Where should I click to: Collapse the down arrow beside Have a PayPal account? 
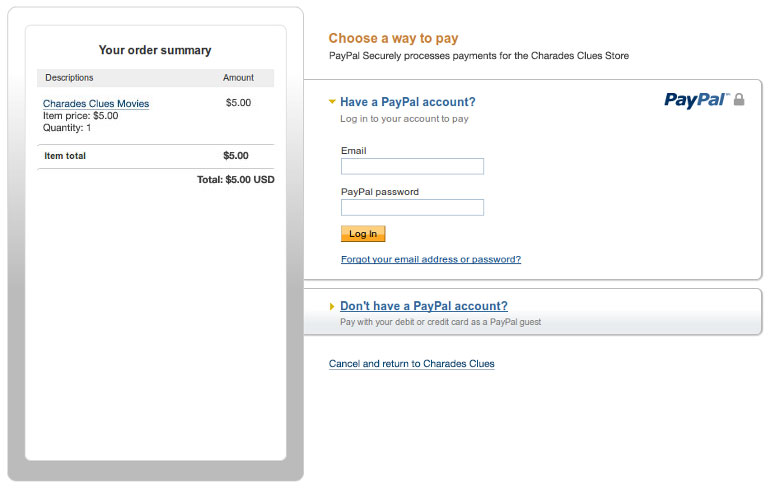332,102
